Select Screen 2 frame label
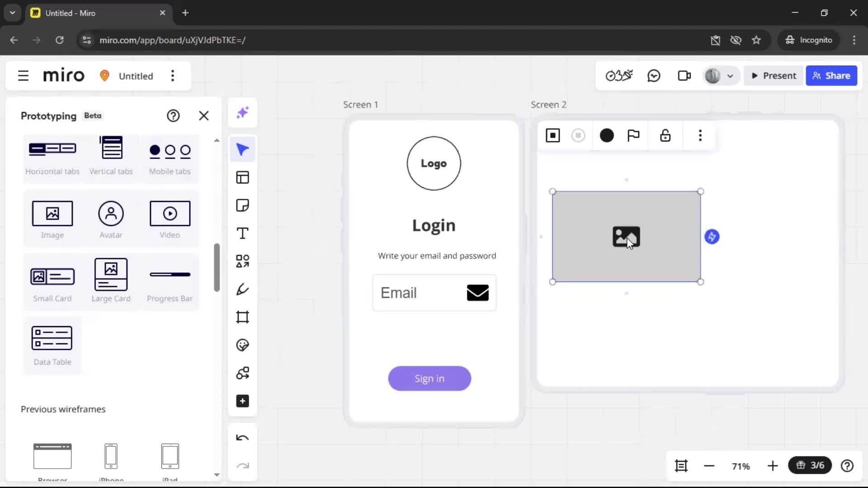The width and height of the screenshot is (868, 488). click(548, 104)
